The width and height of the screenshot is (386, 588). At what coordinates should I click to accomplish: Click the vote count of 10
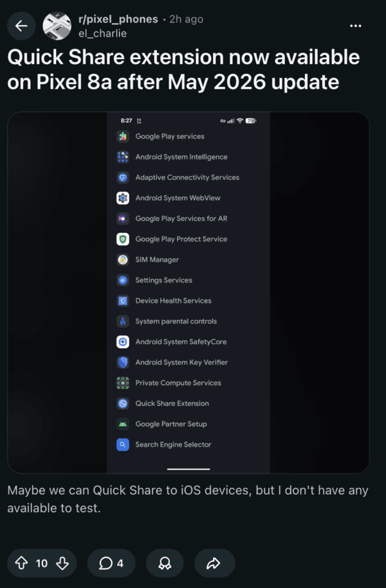coord(42,563)
